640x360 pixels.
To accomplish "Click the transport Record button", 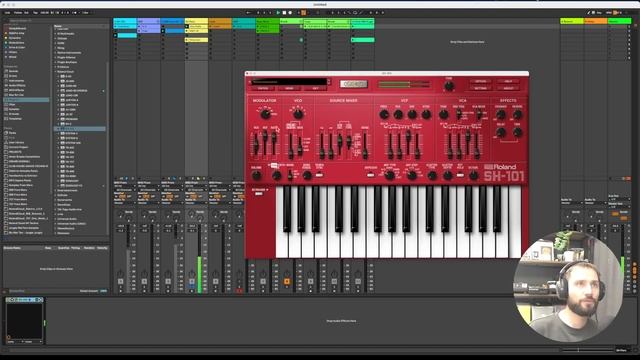I will pyautogui.click(x=290, y=13).
